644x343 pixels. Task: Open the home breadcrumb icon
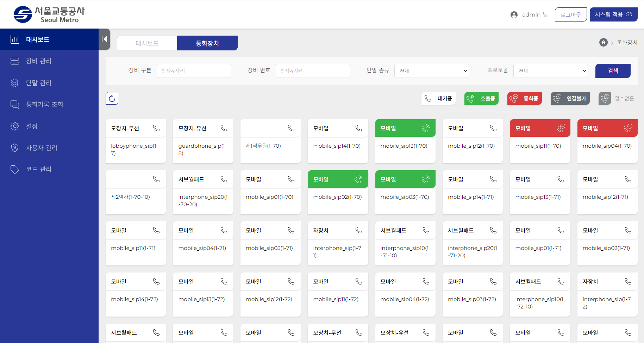604,42
